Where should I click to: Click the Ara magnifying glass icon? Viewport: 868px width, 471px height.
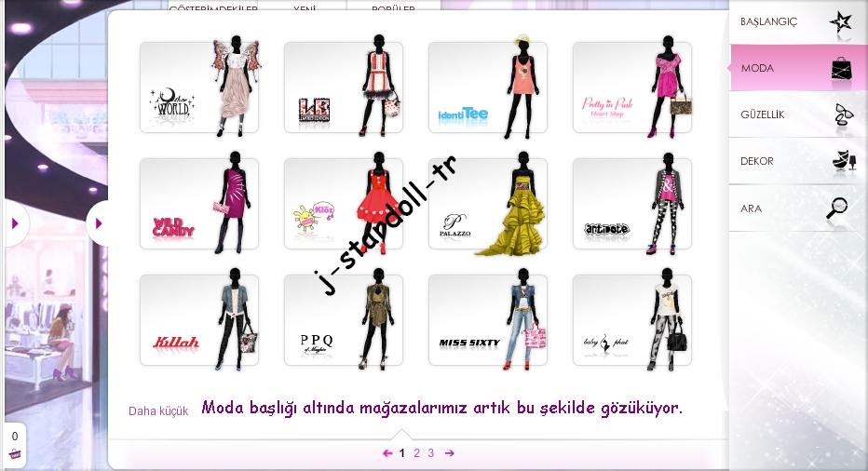point(837,209)
